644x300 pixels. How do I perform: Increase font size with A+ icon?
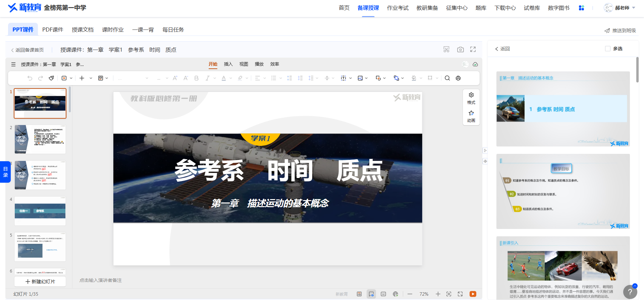coord(175,78)
